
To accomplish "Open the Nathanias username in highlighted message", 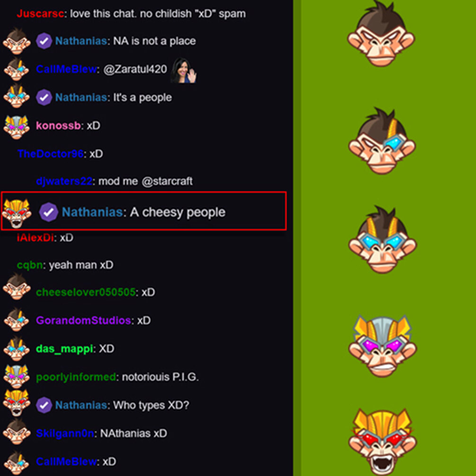I will (92, 212).
